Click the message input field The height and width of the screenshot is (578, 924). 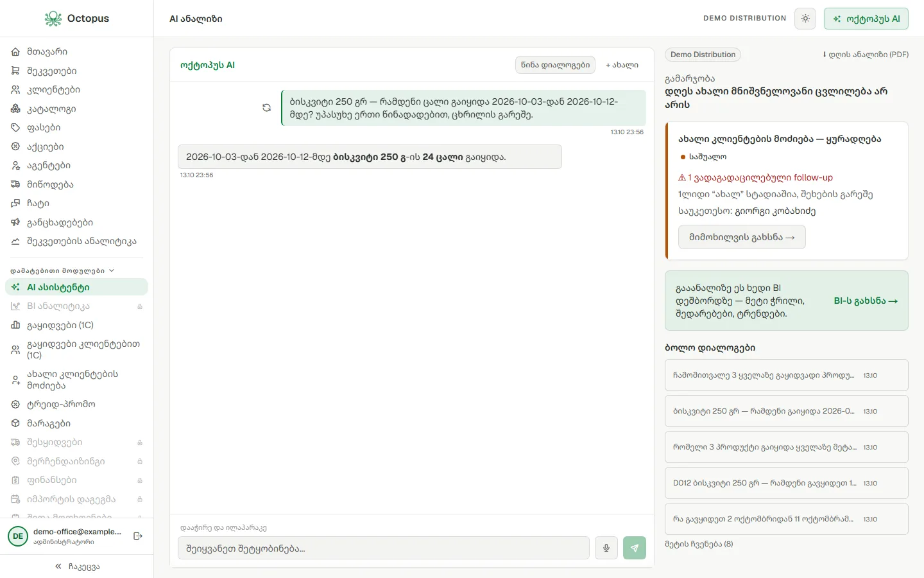tap(384, 548)
